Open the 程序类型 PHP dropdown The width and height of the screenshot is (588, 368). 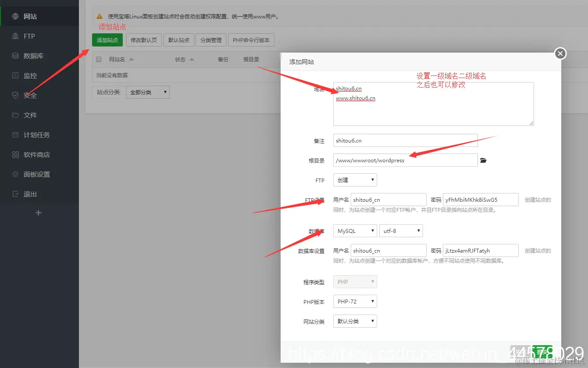[355, 282]
